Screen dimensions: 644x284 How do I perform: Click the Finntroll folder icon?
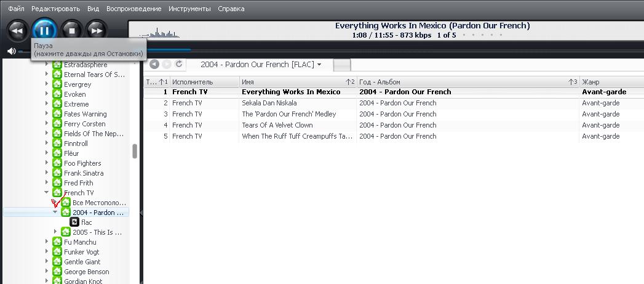[x=57, y=144]
